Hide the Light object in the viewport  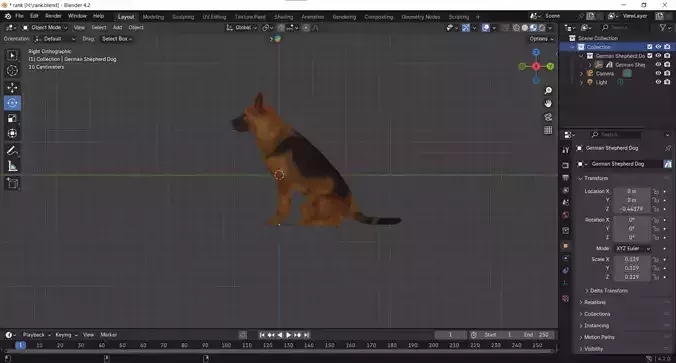point(658,82)
